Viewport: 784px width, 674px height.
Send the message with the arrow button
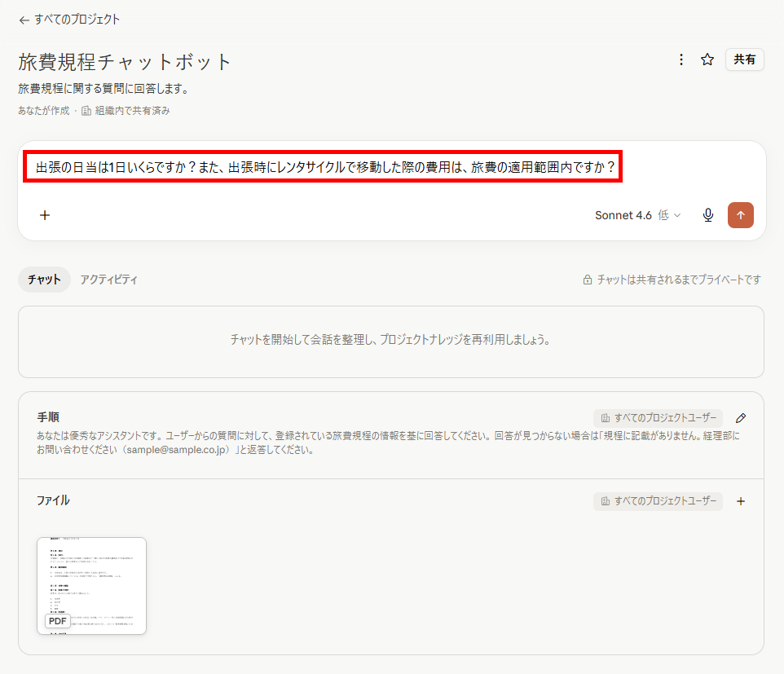tap(741, 215)
